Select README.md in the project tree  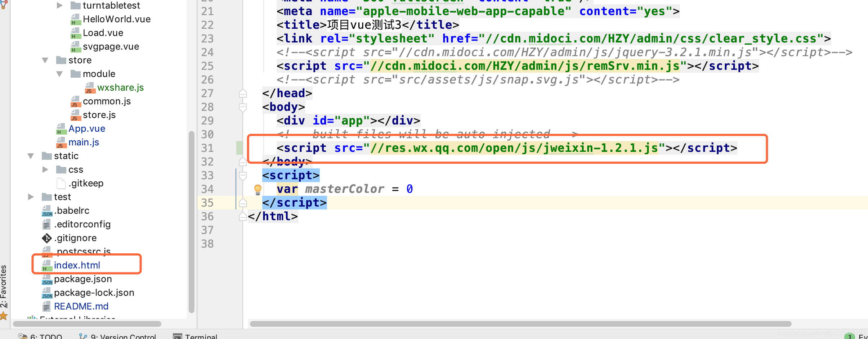click(x=81, y=306)
